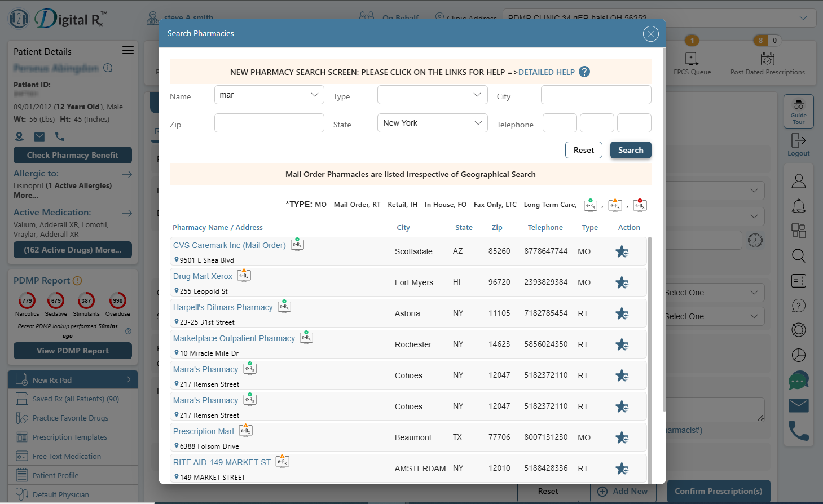Open Post Dated Prescriptions
The image size is (823, 504).
(767, 63)
